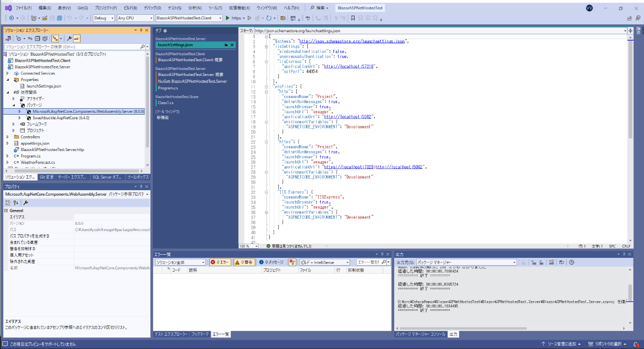Click the Alphabetical sort icon in Properties panel
Screen dimensions: 644x349
click(x=15, y=203)
